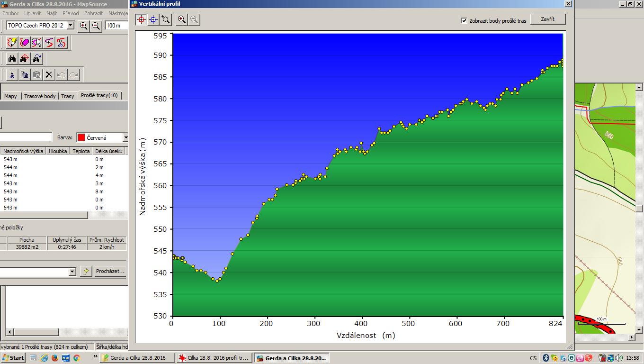This screenshot has width=644, height=364.
Task: Expand the Červená color dropdown
Action: coord(125,137)
